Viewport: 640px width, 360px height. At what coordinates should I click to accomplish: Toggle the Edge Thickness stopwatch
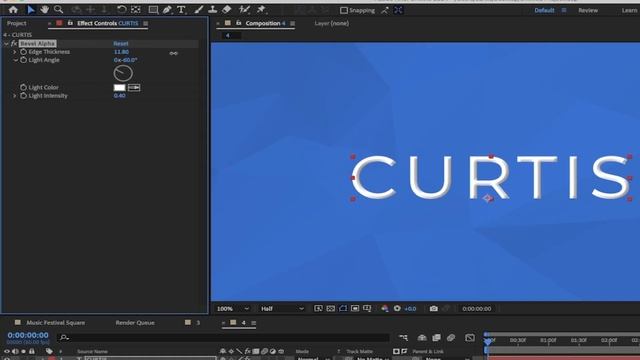tap(23, 52)
